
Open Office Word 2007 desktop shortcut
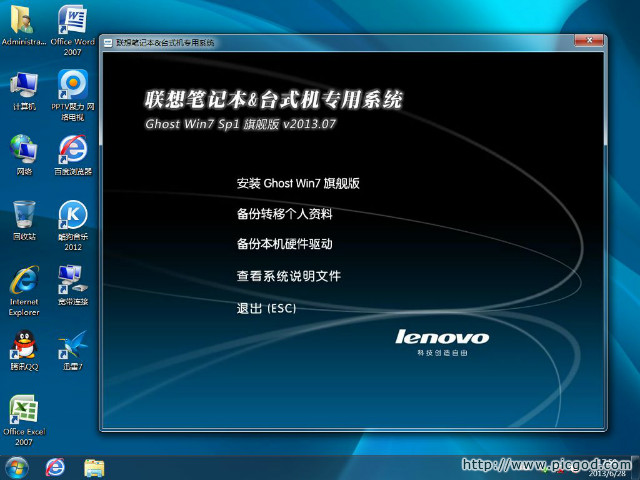(73, 30)
